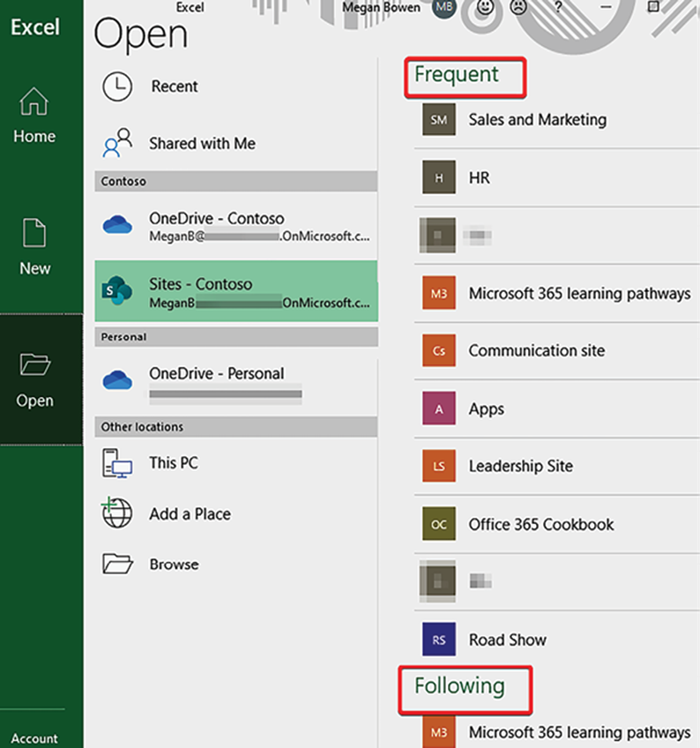This screenshot has width=700, height=748.
Task: Open the Home tab in the Excel sidebar
Action: (x=34, y=116)
